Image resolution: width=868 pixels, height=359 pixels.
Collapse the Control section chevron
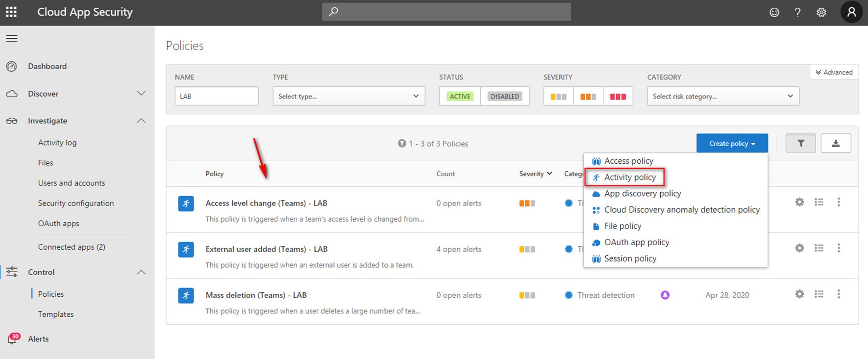coord(141,272)
